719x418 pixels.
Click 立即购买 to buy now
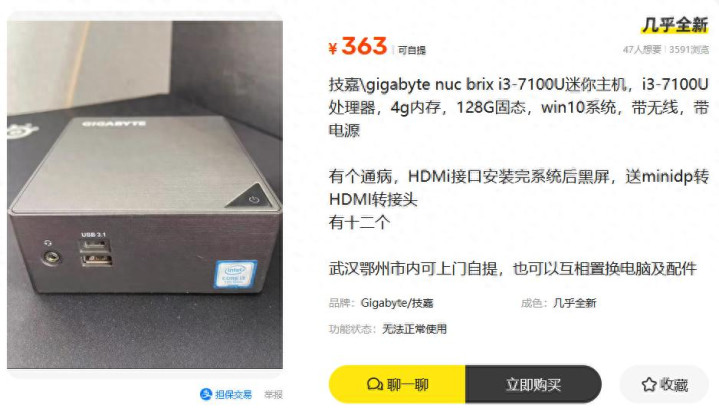[533, 384]
